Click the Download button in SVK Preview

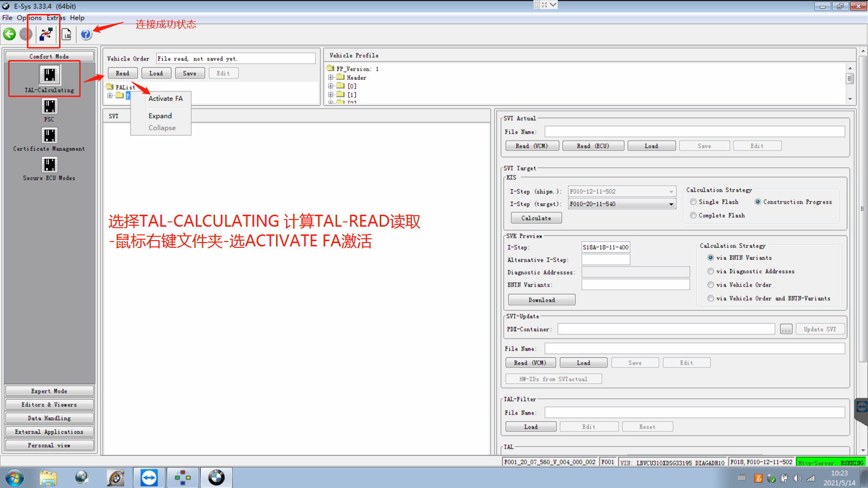click(x=542, y=300)
